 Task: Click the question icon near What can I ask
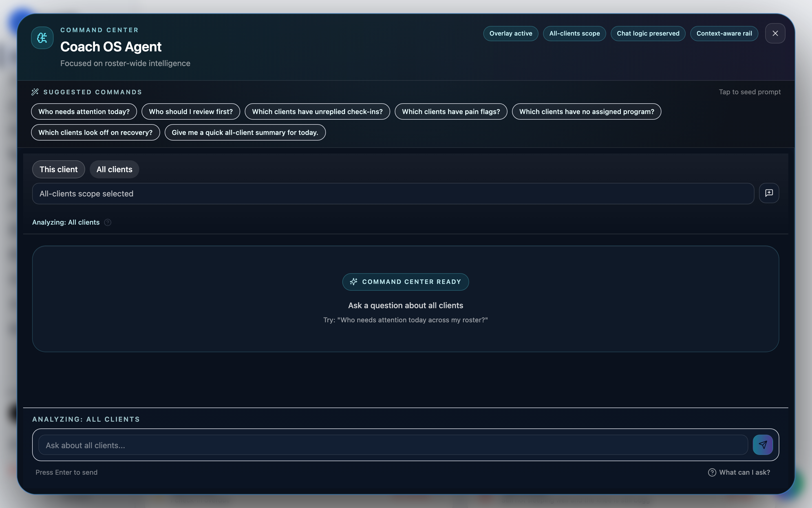point(712,472)
